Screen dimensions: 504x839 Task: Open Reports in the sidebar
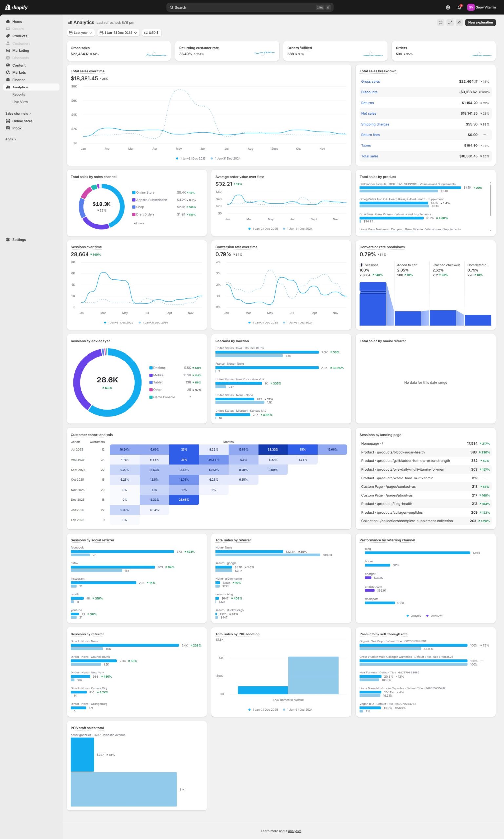19,94
